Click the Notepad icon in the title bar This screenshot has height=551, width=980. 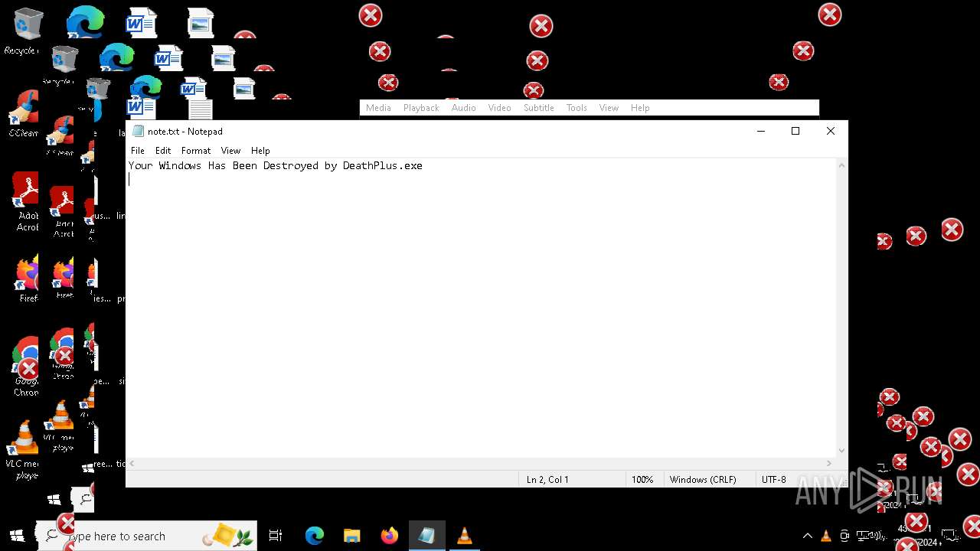(138, 131)
